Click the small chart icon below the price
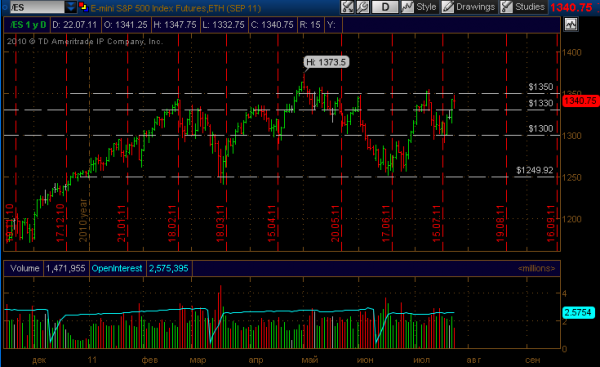600x367 pixels. click(571, 24)
